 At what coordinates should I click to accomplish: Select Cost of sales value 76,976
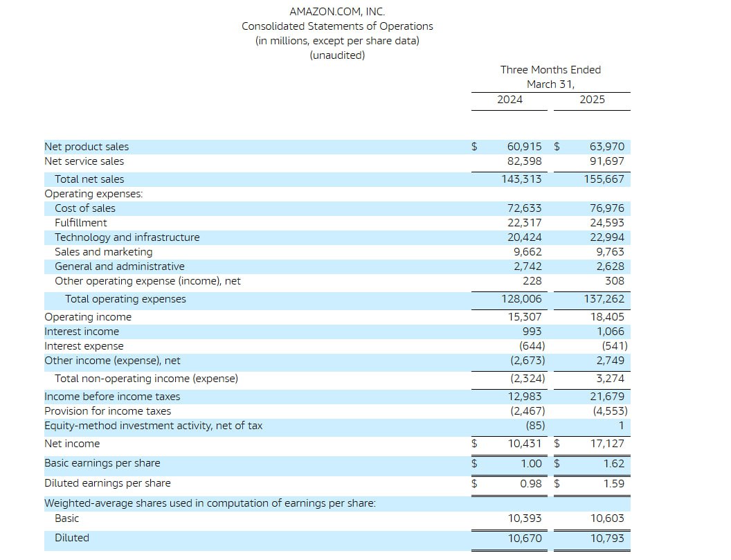click(x=607, y=208)
